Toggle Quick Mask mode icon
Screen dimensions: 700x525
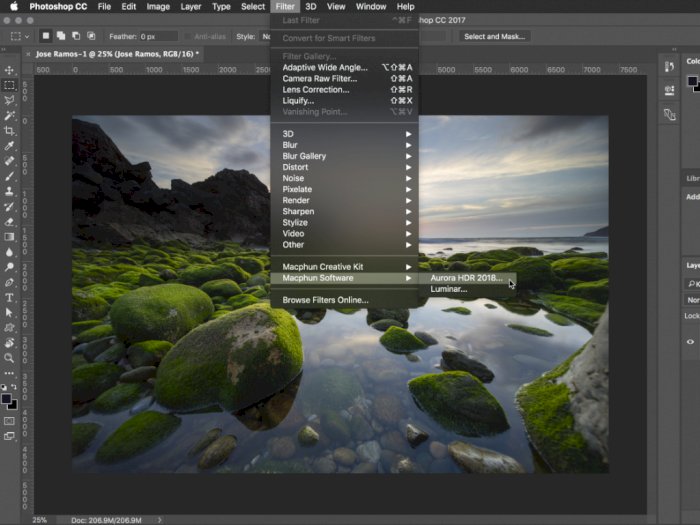point(9,421)
